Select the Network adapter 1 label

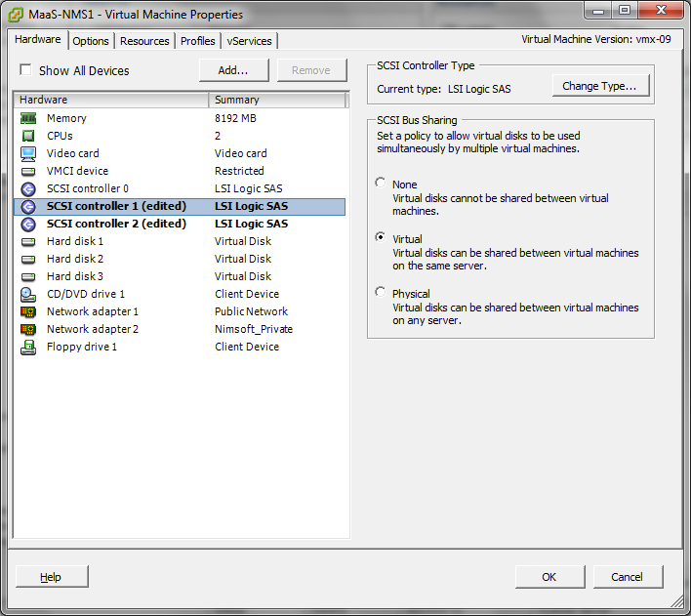(93, 311)
